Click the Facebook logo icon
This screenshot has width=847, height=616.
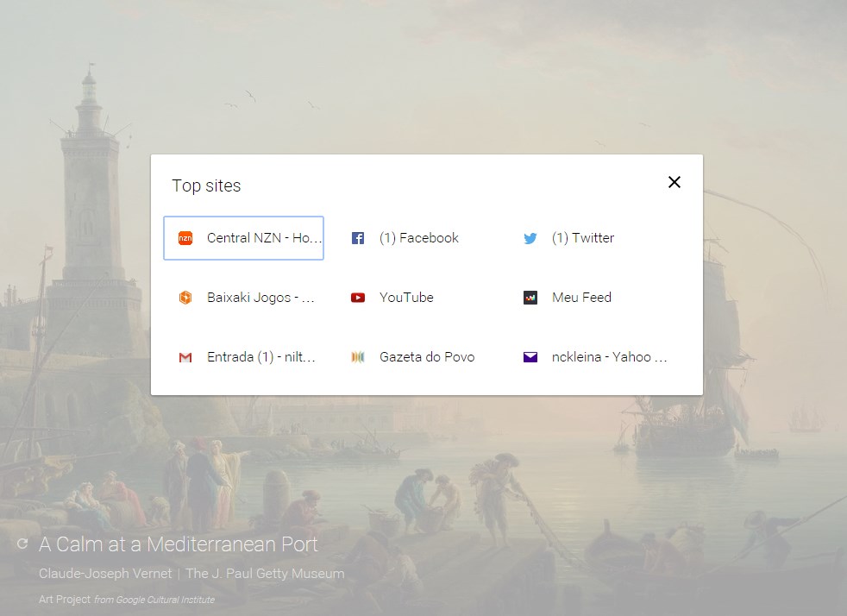coord(358,238)
